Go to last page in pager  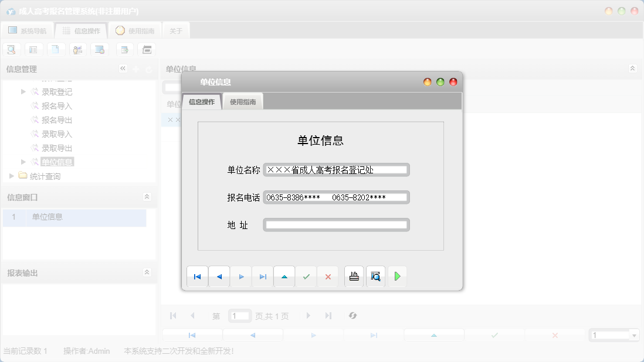(328, 316)
